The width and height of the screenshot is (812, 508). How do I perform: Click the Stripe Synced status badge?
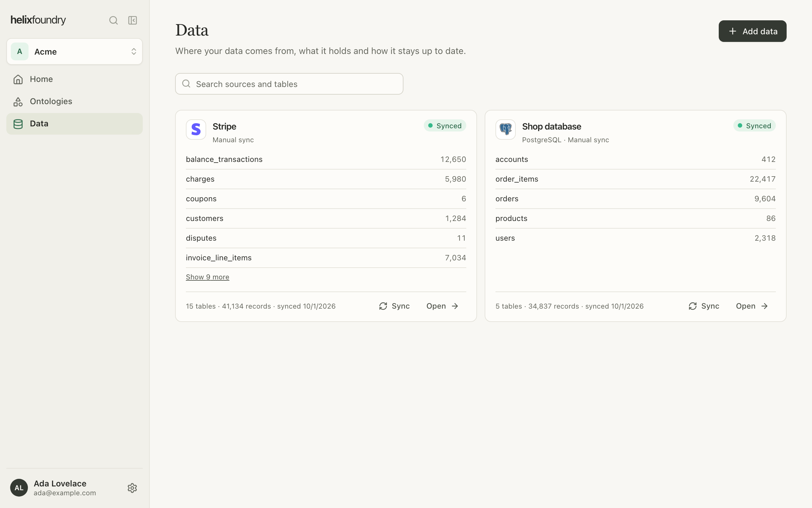point(445,126)
